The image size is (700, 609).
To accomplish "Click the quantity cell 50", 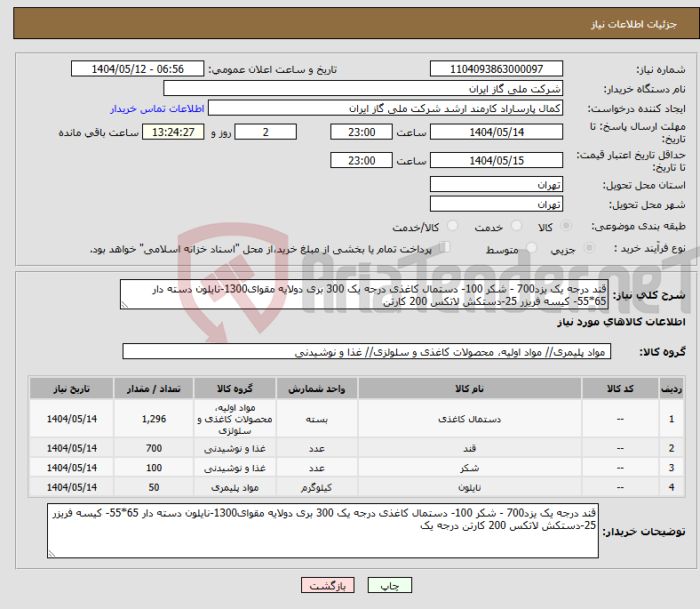I will tap(154, 487).
